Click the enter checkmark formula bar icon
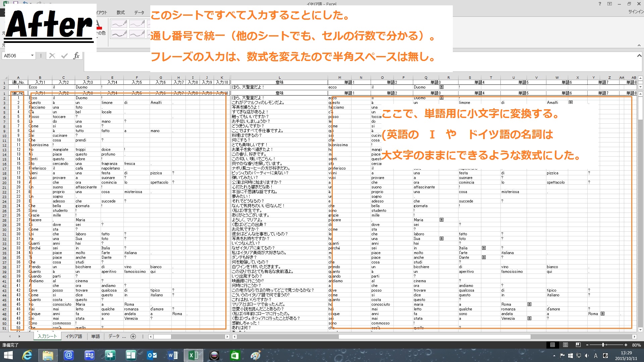Screen dimensions: 644x362 click(64, 56)
